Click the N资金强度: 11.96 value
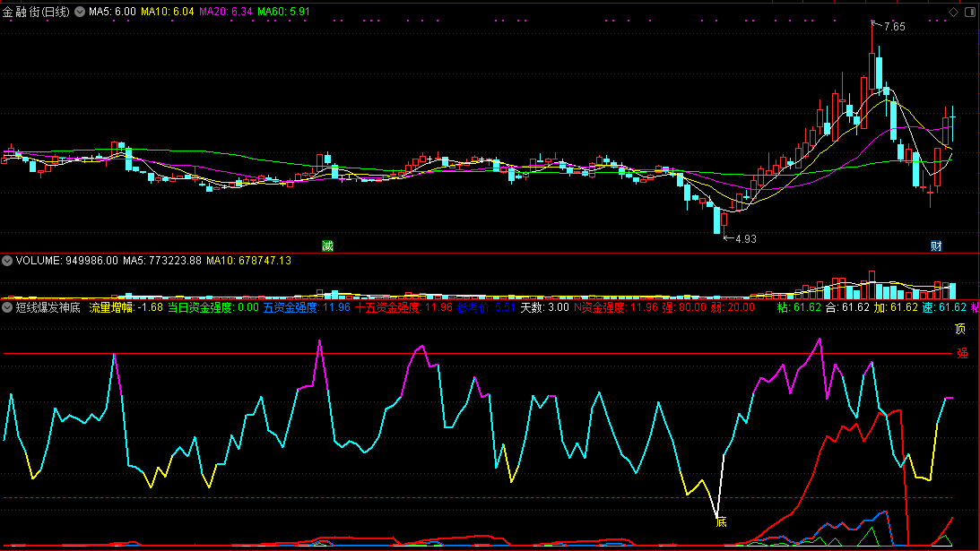The image size is (980, 551). tap(616, 307)
